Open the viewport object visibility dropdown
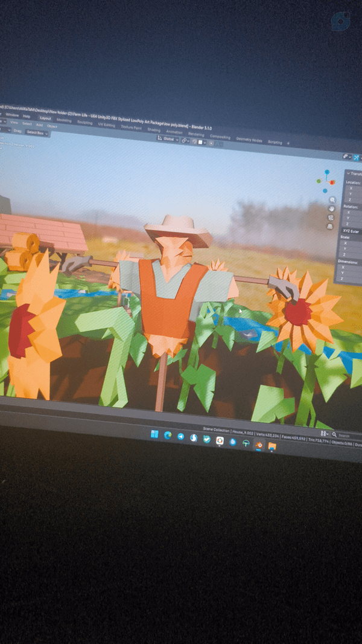The image size is (362, 644). pos(347,156)
